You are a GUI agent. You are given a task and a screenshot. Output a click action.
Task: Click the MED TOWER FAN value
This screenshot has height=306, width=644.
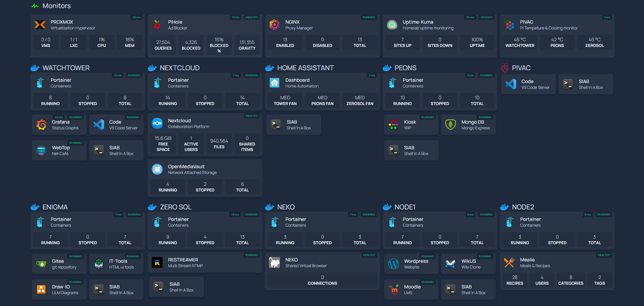click(x=285, y=100)
